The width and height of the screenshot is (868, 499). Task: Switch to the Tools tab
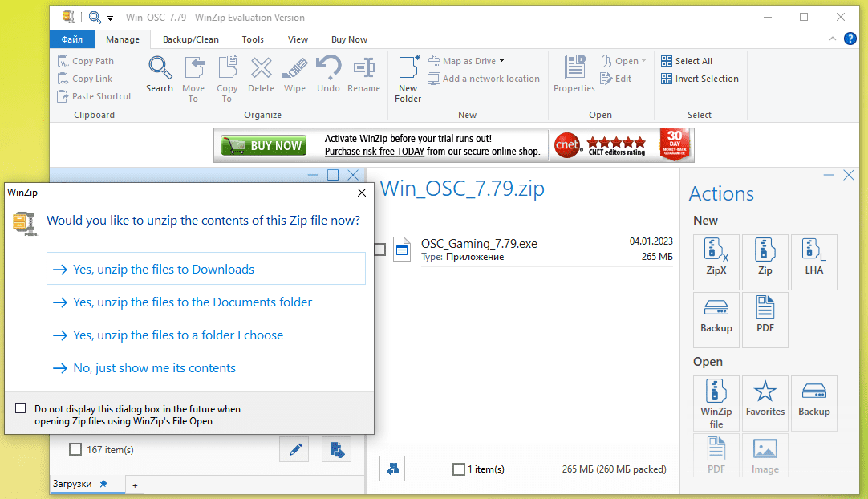[253, 39]
